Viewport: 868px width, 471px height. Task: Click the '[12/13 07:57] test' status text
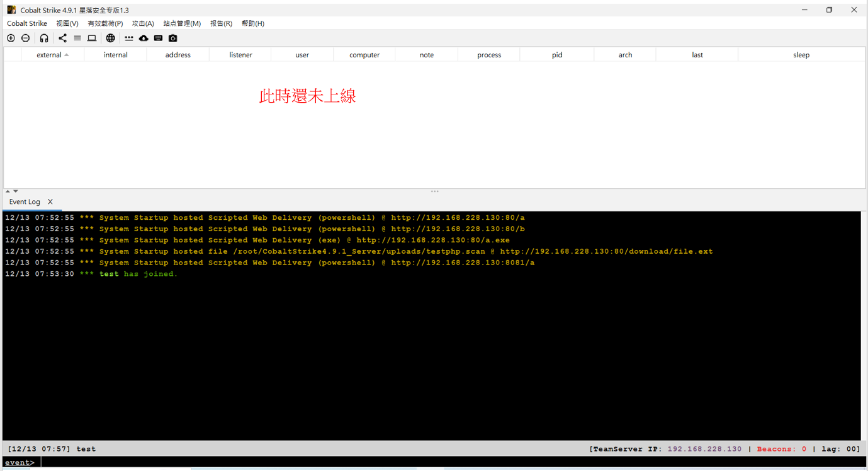[52, 449]
